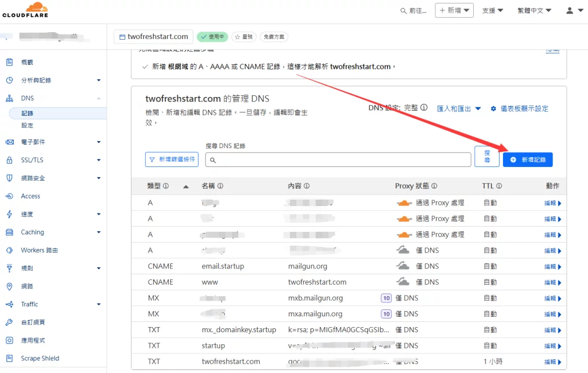Click gear icon of 儀表板顯示設定
The width and height of the screenshot is (588, 373).
pos(493,108)
